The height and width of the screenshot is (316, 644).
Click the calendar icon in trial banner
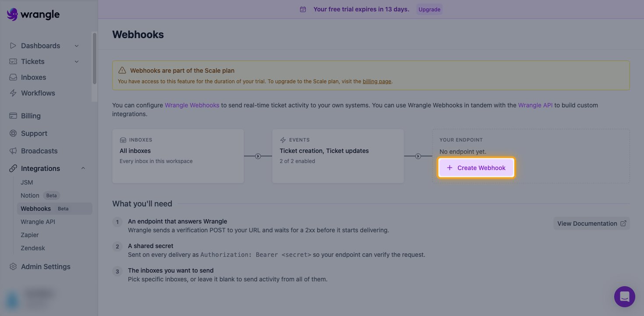click(303, 9)
